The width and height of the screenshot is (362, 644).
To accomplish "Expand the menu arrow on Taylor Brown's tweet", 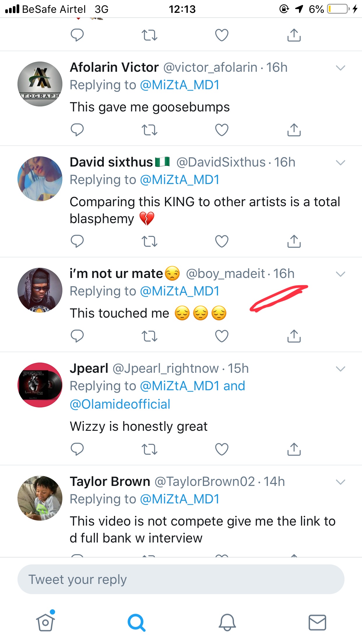I will click(x=340, y=482).
